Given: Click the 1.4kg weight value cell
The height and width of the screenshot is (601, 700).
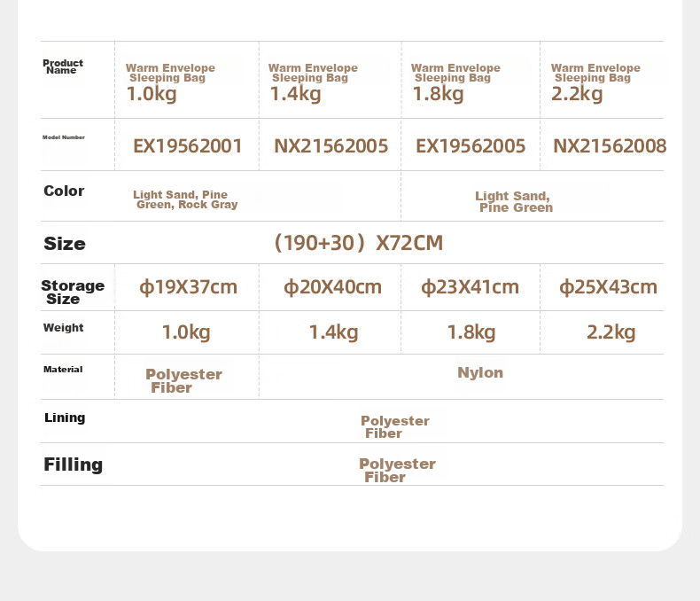Looking at the screenshot, I should (333, 332).
